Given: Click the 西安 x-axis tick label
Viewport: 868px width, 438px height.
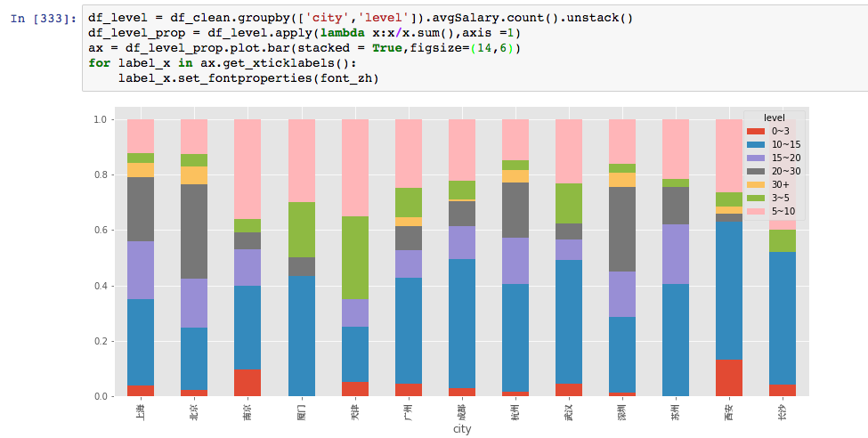Looking at the screenshot, I should tap(730, 412).
